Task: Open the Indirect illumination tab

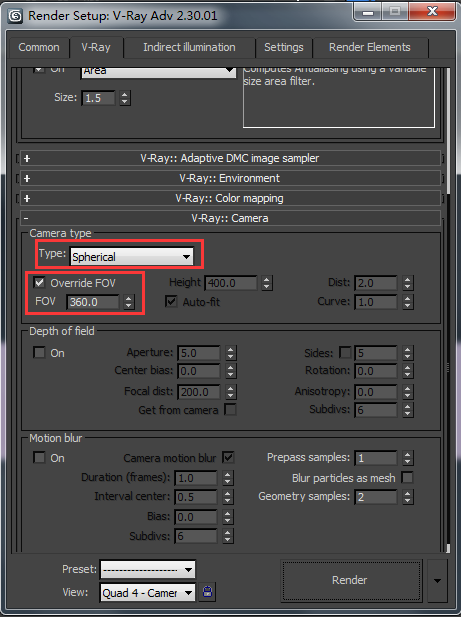Action: point(189,48)
